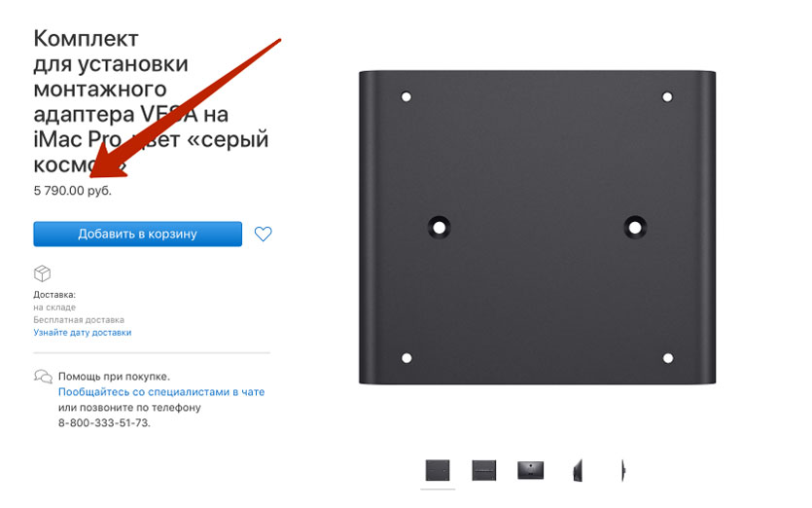Select the fourth angled-view thumbnail
This screenshot has width=812, height=508.
tap(578, 471)
